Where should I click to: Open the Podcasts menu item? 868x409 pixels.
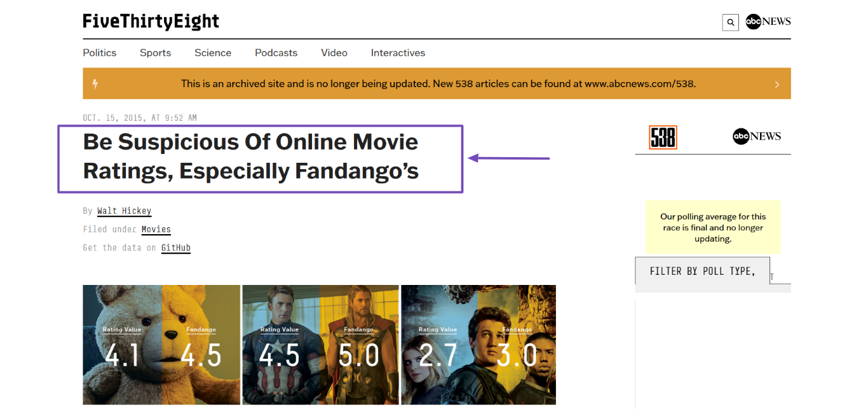click(276, 53)
